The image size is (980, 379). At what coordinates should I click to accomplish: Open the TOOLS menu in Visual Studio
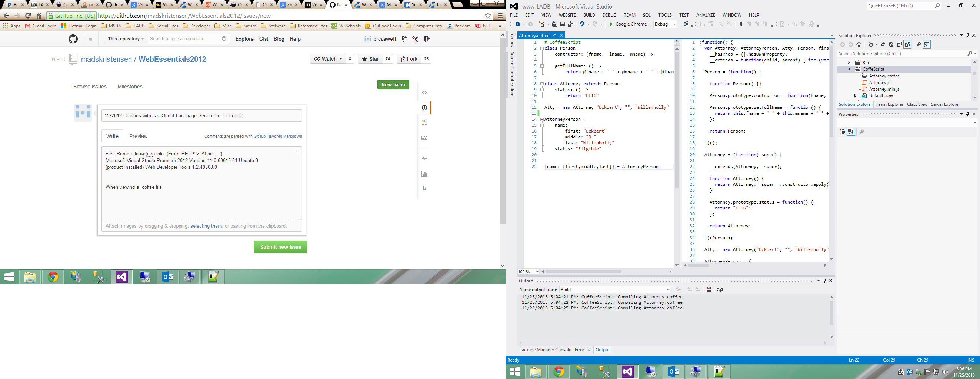click(665, 15)
